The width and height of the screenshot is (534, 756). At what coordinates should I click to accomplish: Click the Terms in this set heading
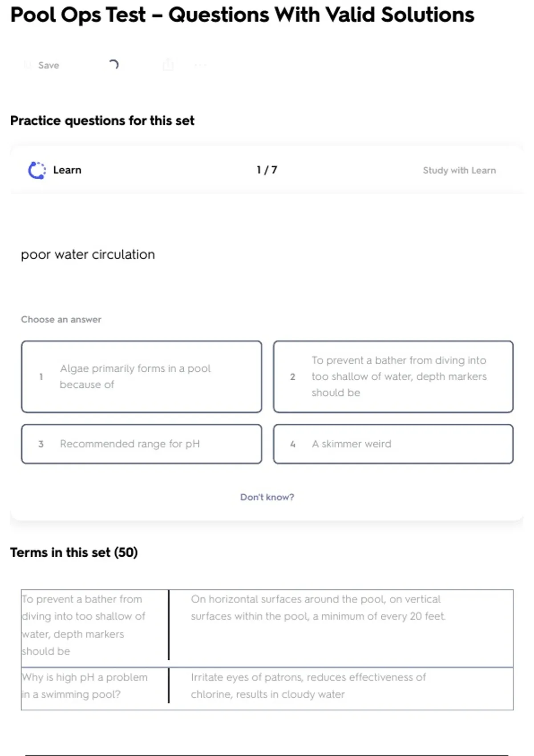coord(74,552)
